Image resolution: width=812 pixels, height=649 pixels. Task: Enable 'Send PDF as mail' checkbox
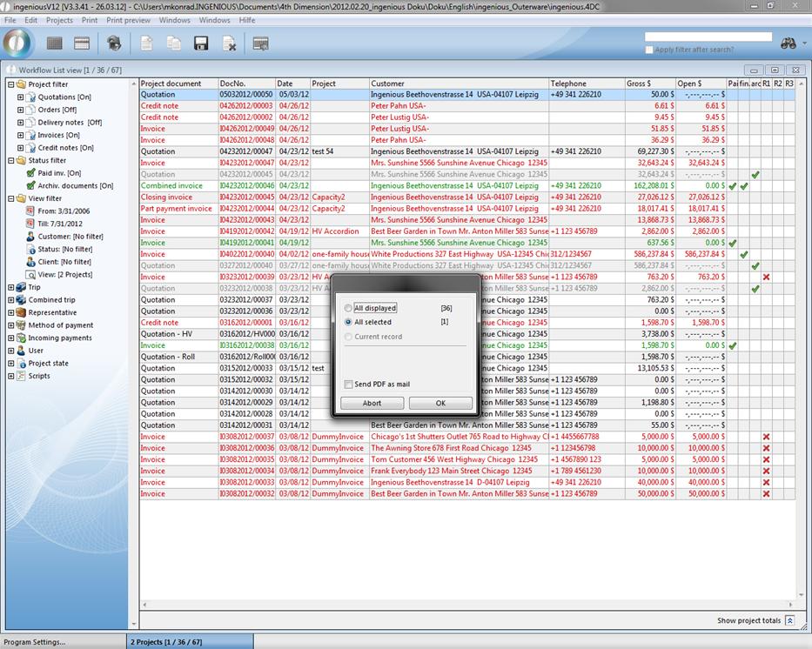(x=349, y=384)
